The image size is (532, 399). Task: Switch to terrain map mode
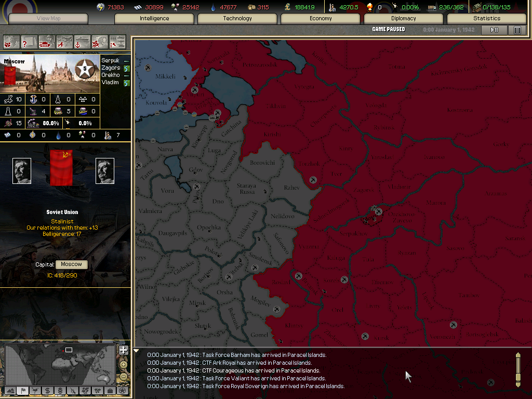tap(10, 391)
